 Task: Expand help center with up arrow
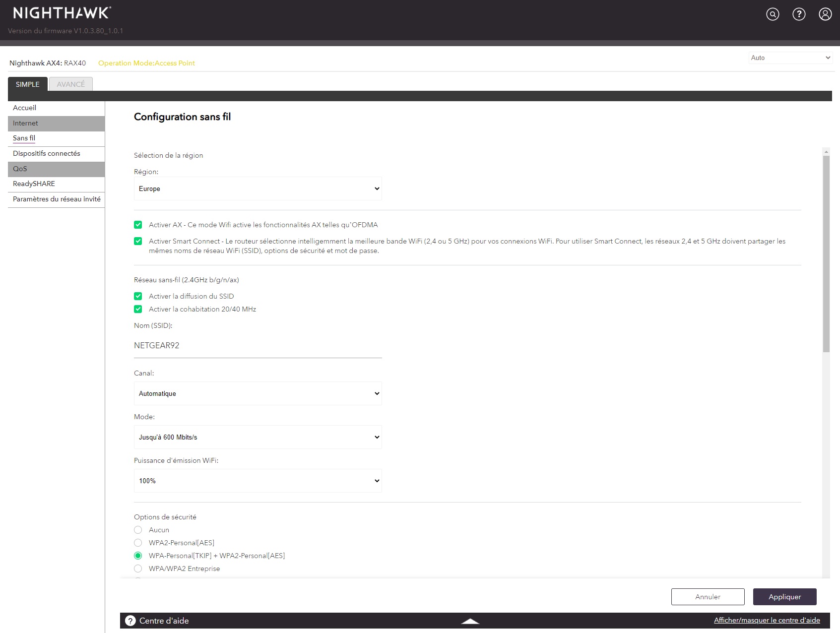coord(470,621)
